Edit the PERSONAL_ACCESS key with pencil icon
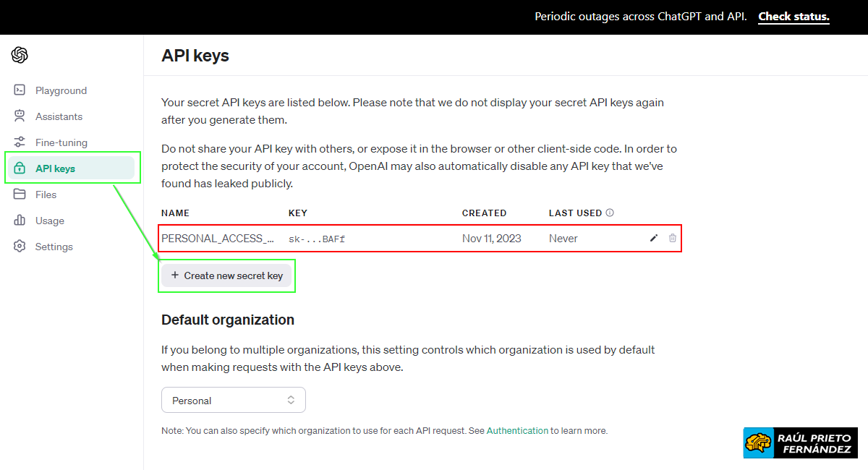 tap(654, 238)
